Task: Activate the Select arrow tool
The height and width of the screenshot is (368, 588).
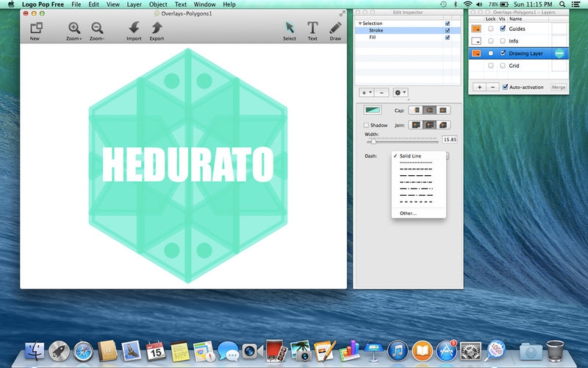Action: 290,29
